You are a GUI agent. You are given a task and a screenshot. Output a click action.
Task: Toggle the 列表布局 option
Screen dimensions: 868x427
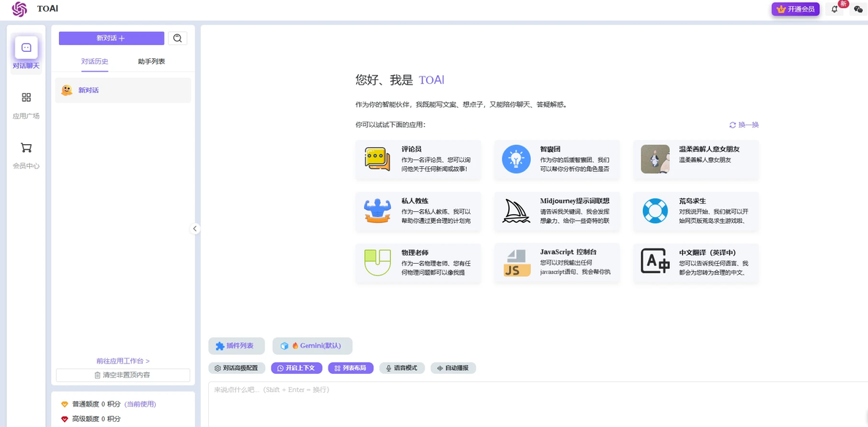(351, 368)
